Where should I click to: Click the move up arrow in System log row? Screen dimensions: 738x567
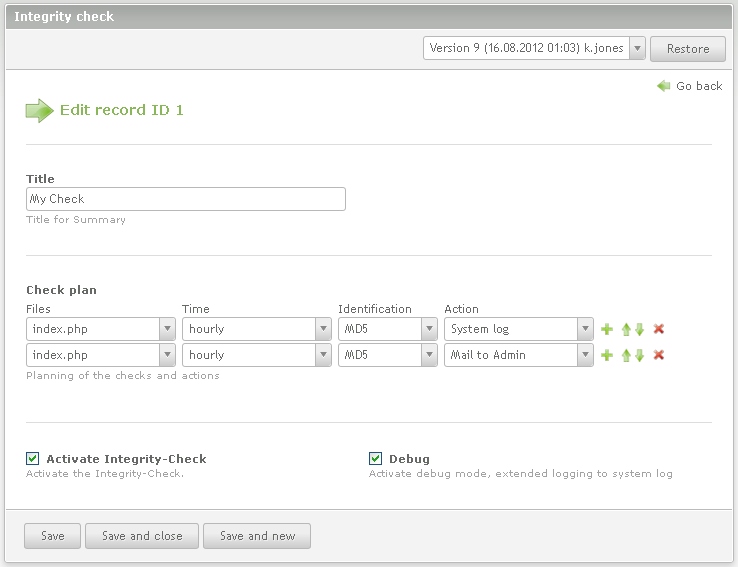(626, 329)
